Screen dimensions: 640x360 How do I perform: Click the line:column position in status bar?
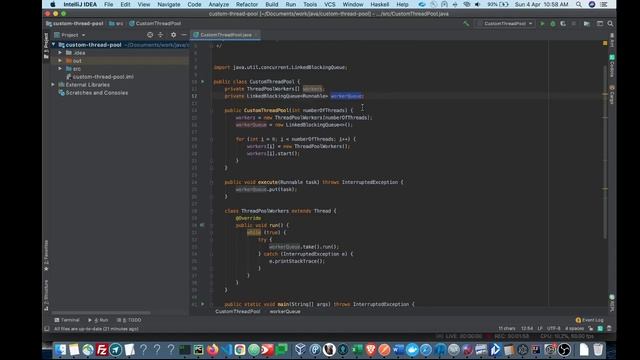coord(527,329)
